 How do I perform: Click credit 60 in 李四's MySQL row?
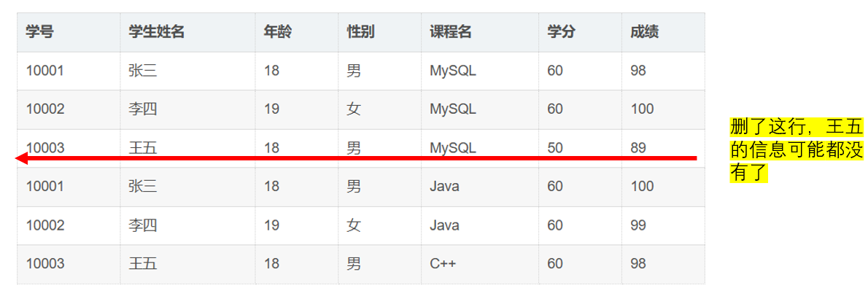point(554,109)
